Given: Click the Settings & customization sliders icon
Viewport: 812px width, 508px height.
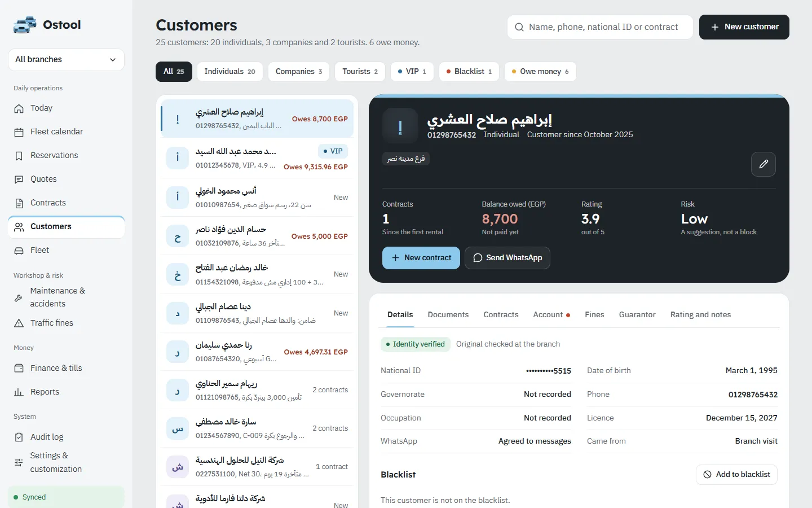Looking at the screenshot, I should coord(19,462).
